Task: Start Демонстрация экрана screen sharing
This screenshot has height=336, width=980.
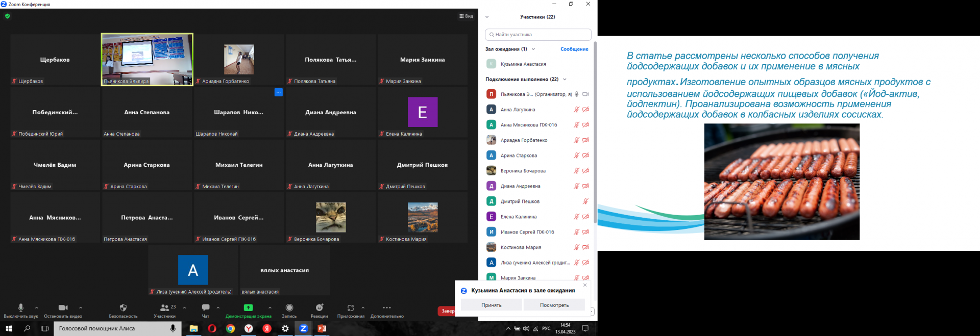Action: coord(248,309)
